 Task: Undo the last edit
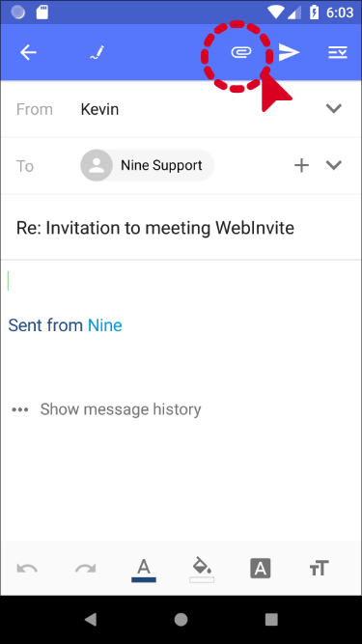[x=27, y=569]
